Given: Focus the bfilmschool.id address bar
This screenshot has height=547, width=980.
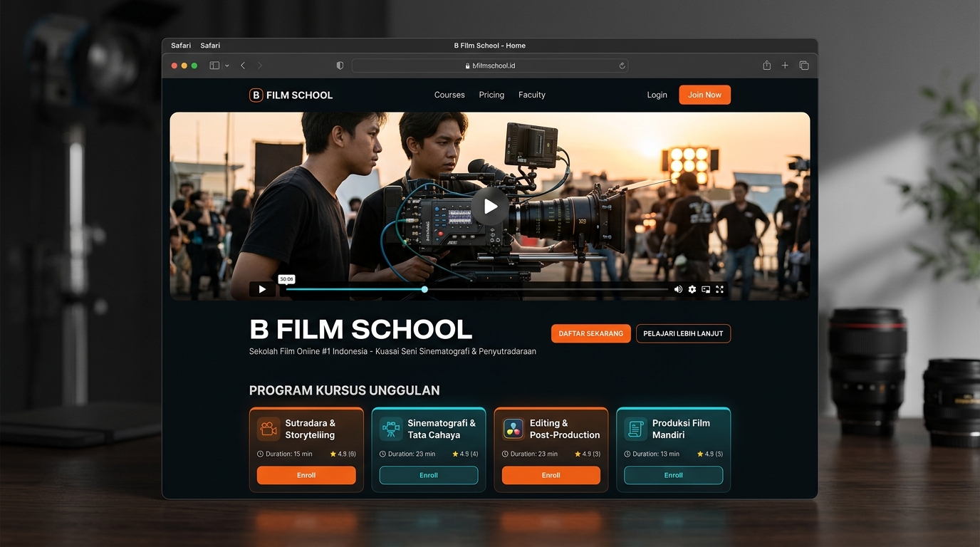Looking at the screenshot, I should click(x=490, y=66).
